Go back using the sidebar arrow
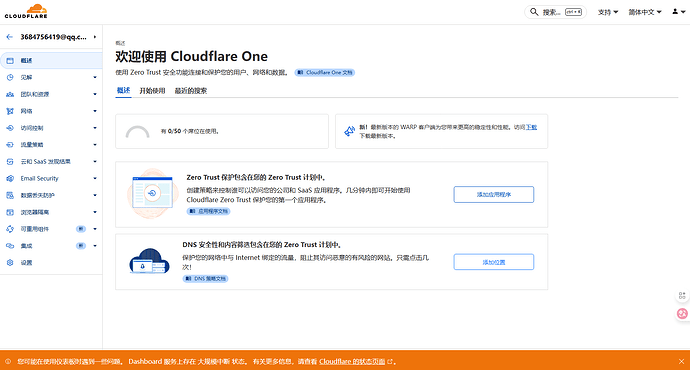The width and height of the screenshot is (690, 370). click(x=10, y=37)
